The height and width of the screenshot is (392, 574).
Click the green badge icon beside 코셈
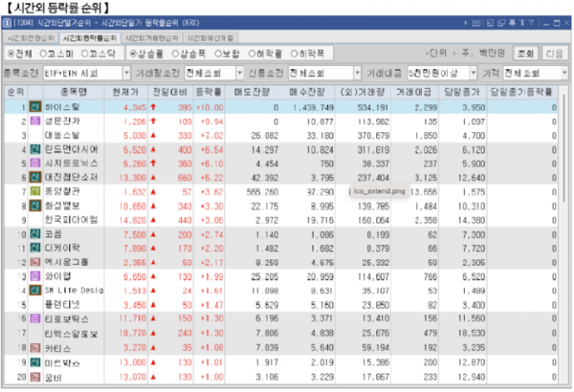35,234
